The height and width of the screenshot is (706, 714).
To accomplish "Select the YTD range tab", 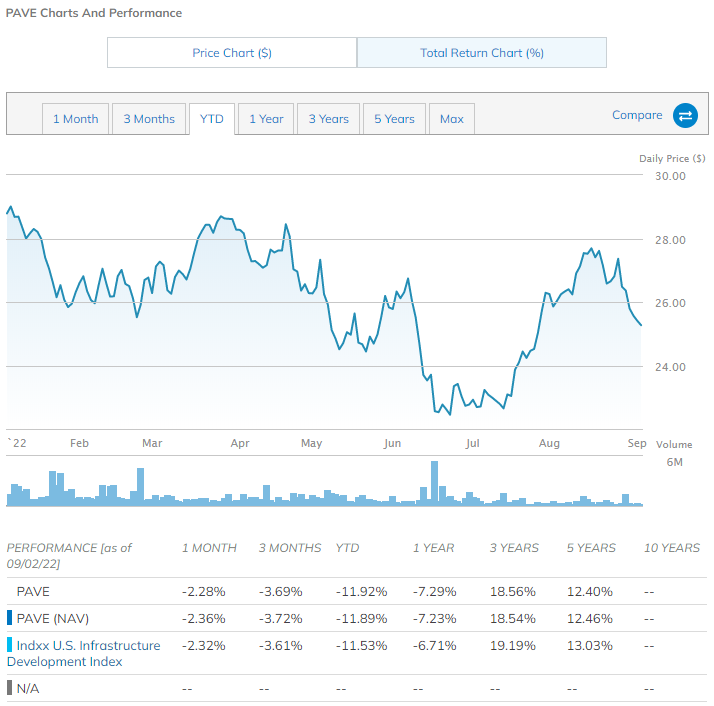I will pos(212,119).
